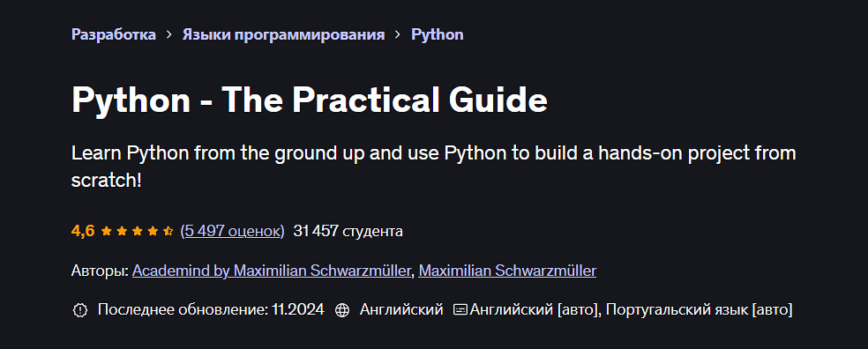Image resolution: width=868 pixels, height=349 pixels.
Task: Click the alert badge icon beside last update
Action: [80, 310]
